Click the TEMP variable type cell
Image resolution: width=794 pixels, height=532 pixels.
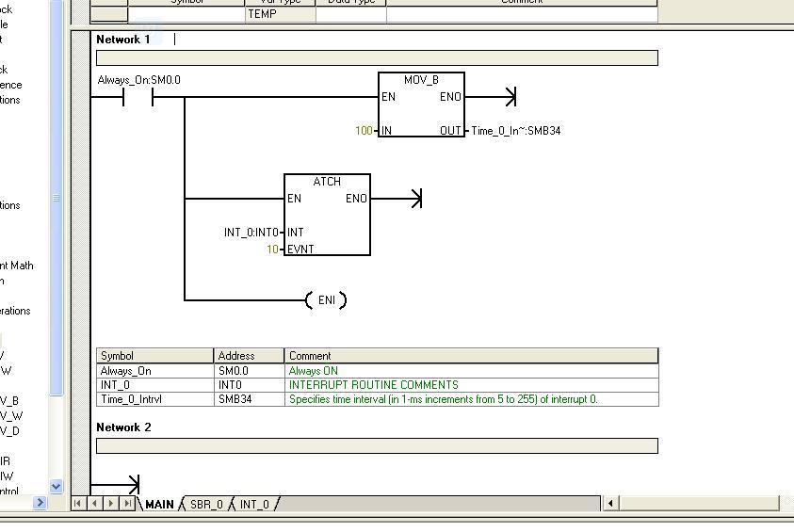pos(280,14)
